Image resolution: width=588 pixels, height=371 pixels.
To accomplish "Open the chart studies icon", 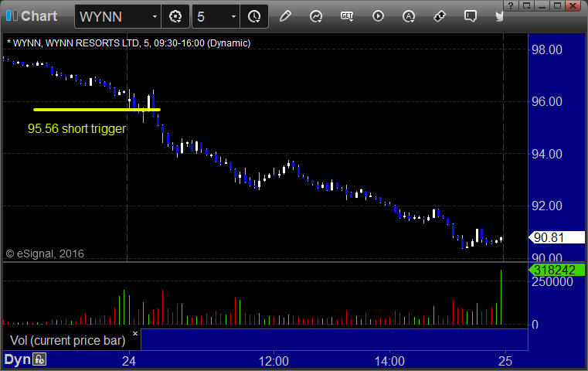I will click(x=316, y=16).
